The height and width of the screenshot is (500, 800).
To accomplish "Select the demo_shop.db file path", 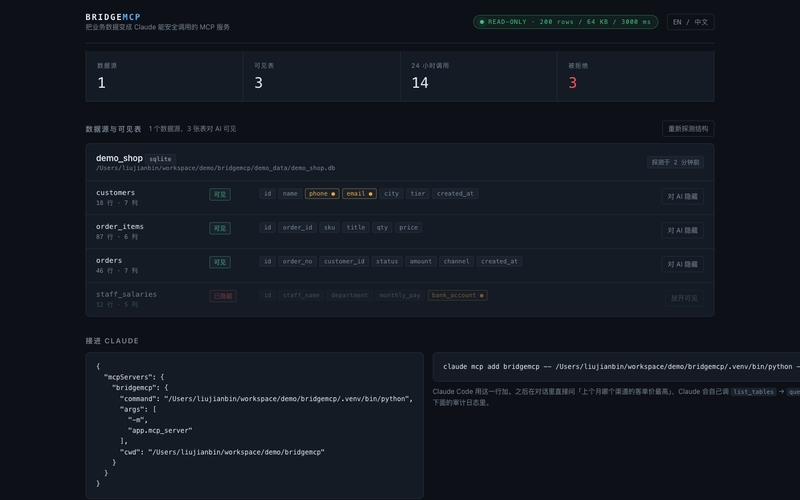I will (x=215, y=168).
